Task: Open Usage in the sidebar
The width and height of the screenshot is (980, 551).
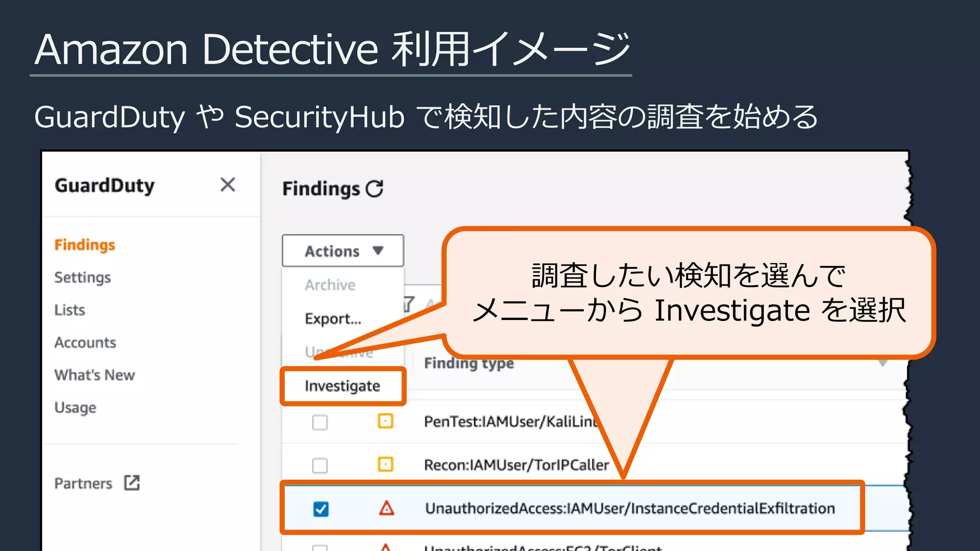Action: click(75, 408)
